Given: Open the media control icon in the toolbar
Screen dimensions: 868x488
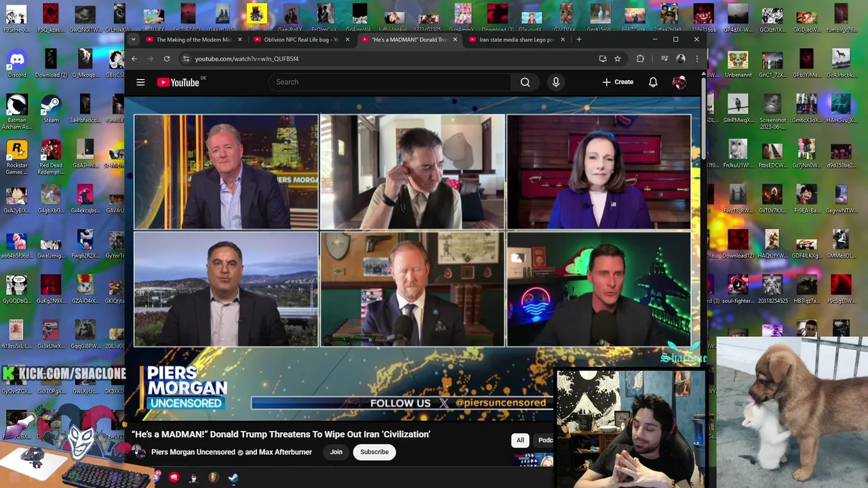Looking at the screenshot, I should click(x=665, y=59).
